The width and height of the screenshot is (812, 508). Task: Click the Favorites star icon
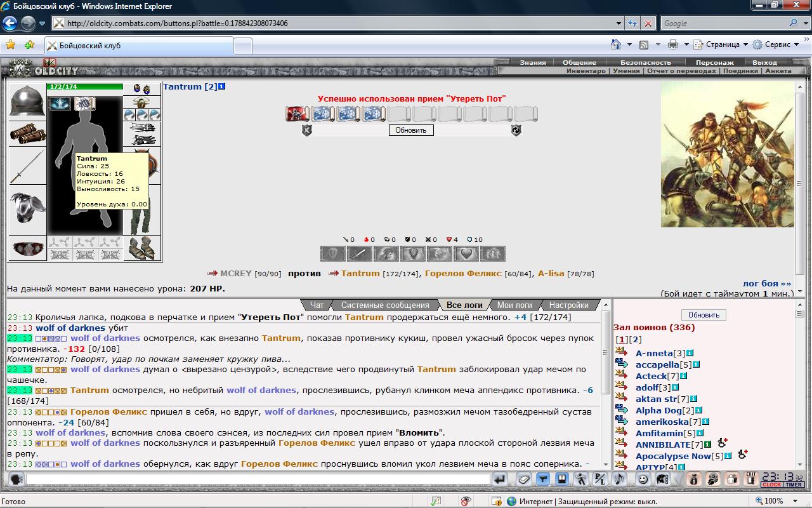pos(11,44)
